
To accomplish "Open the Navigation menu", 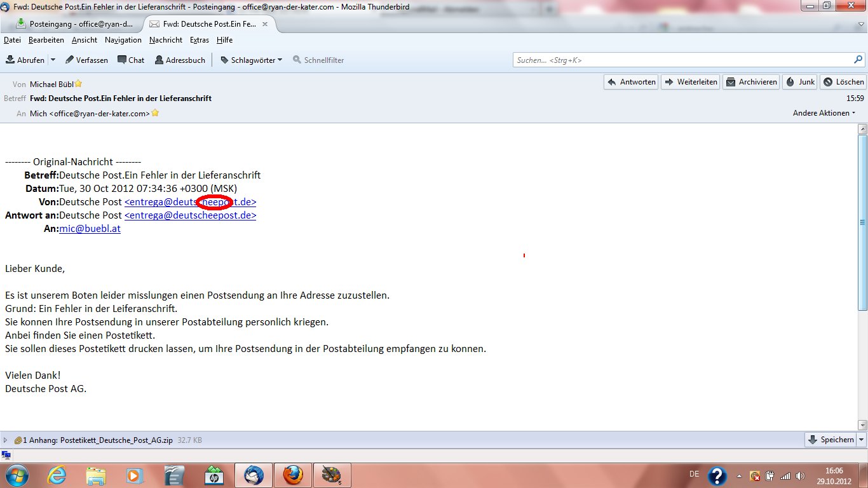I will click(x=123, y=39).
